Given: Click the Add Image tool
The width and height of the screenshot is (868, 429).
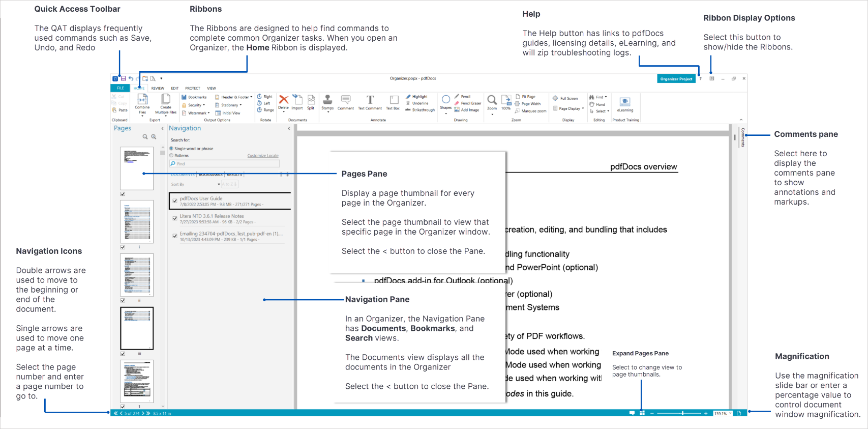Looking at the screenshot, I should (x=467, y=110).
